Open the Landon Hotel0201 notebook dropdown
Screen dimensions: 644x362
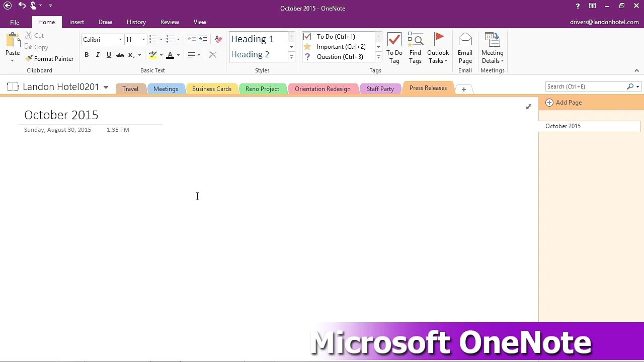pyautogui.click(x=106, y=87)
